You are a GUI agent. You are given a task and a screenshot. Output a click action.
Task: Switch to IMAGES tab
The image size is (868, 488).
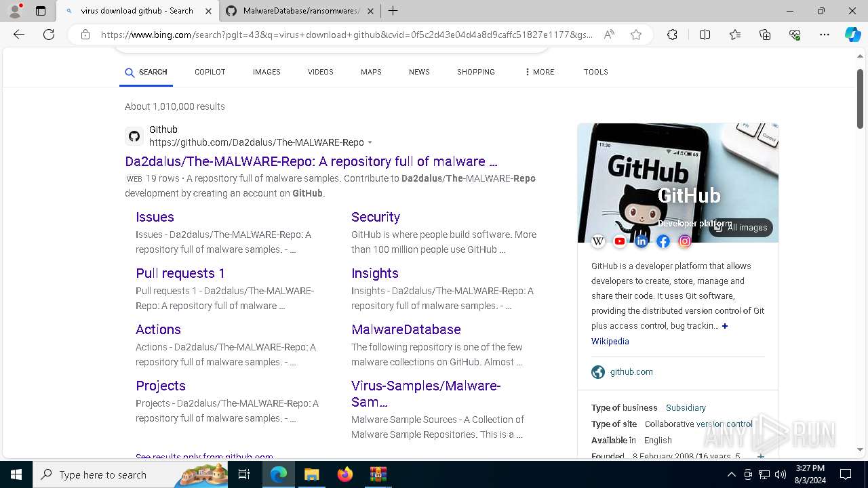[x=267, y=72]
